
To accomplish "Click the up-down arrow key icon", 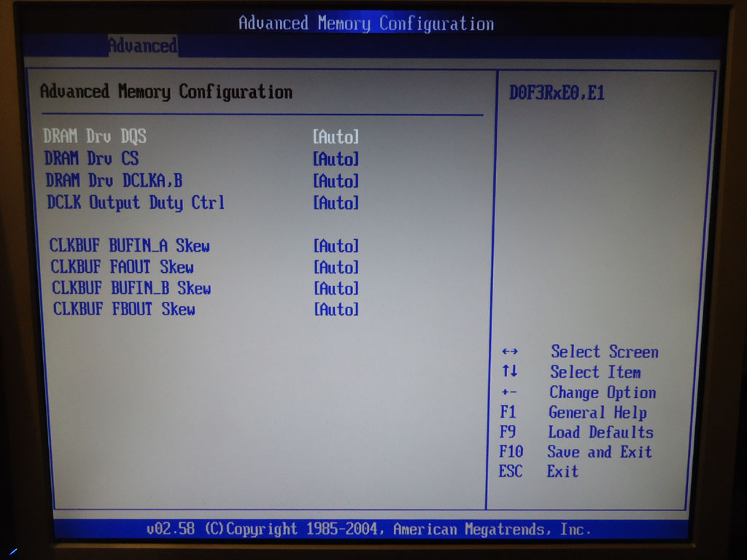I will [x=510, y=371].
